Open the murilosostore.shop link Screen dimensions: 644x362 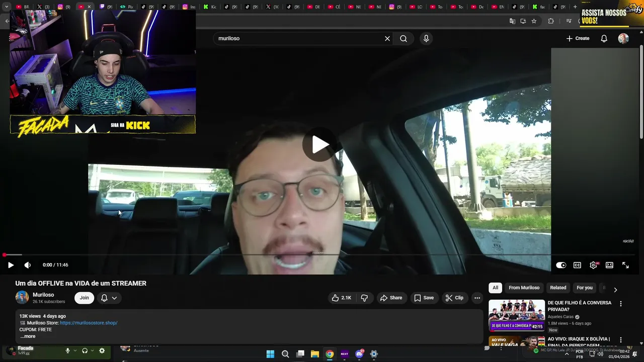(x=89, y=323)
